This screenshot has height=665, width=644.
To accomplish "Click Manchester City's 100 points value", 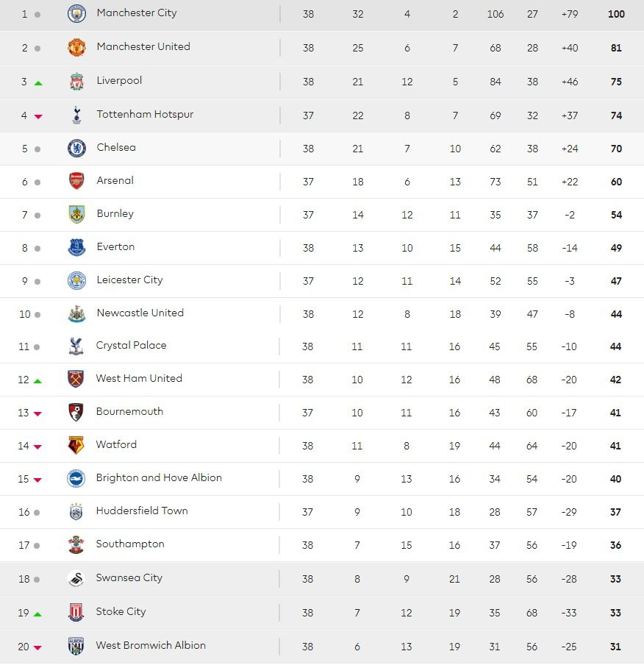I will point(616,14).
